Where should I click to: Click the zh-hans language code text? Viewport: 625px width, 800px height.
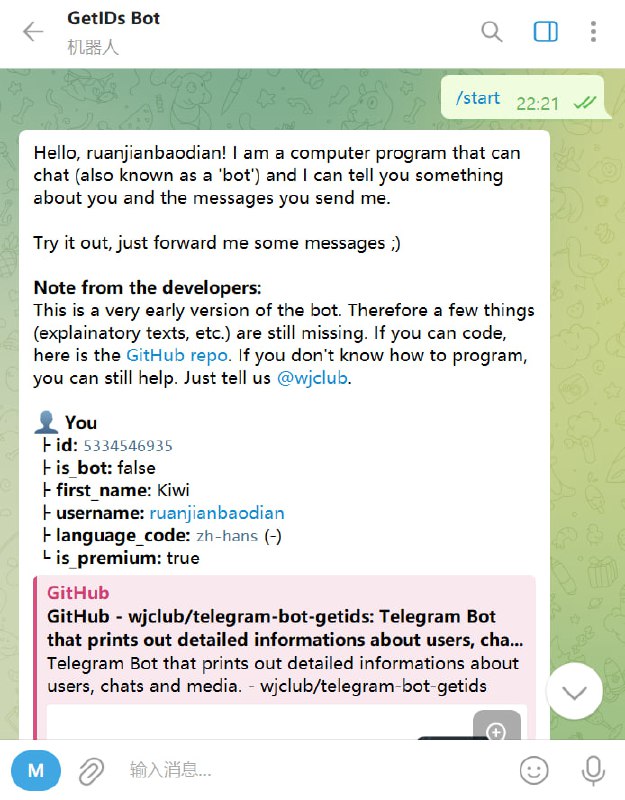point(227,536)
